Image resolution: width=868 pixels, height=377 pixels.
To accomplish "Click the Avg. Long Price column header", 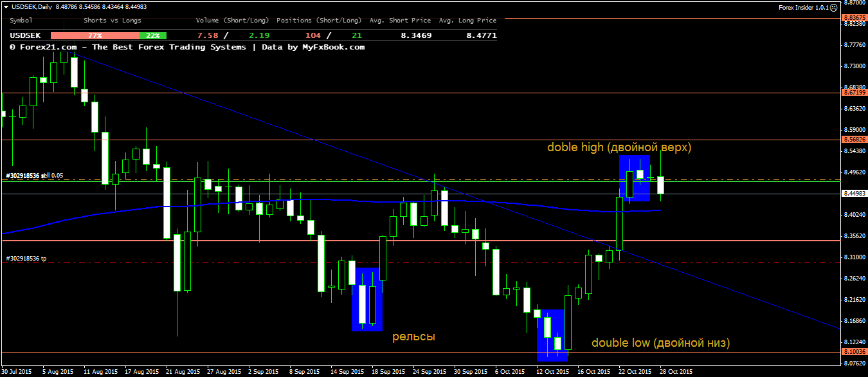I will [x=467, y=21].
